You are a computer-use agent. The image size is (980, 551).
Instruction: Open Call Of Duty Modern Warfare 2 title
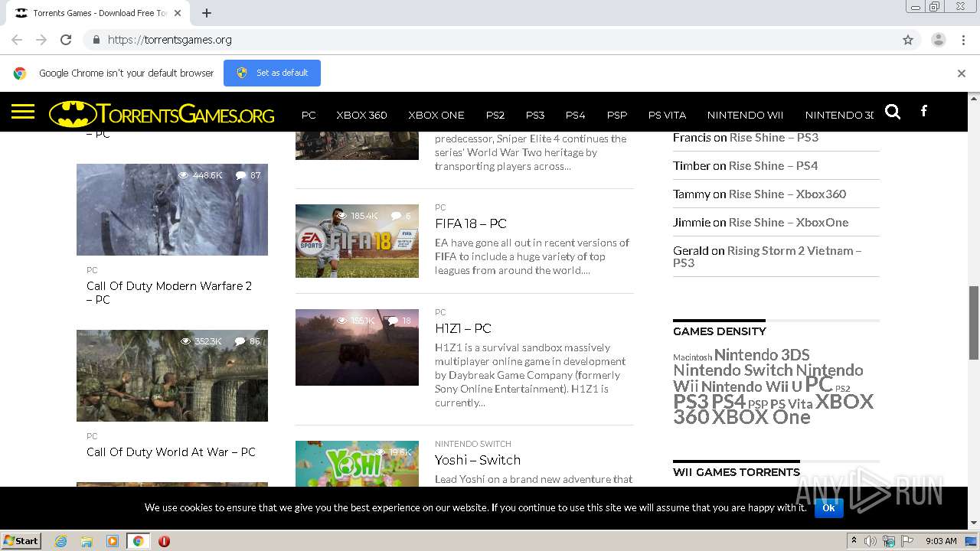(169, 292)
